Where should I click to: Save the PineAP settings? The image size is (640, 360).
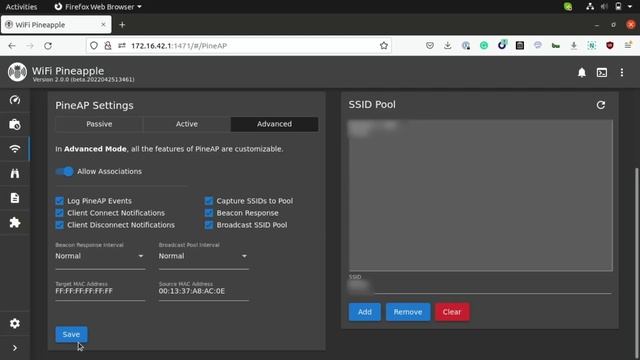click(x=71, y=334)
